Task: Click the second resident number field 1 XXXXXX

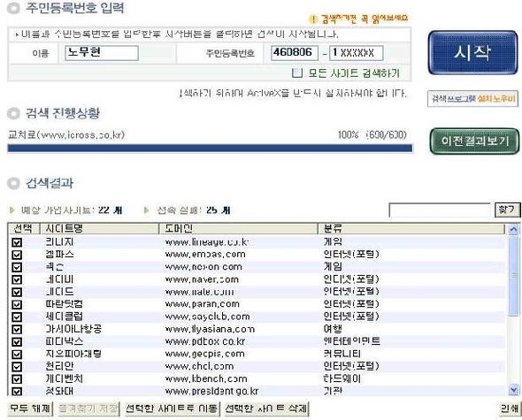Action: [357, 53]
